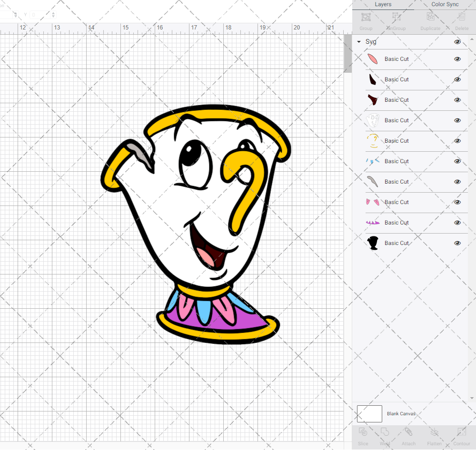Hide the yellow trim layer
The image size is (476, 450).
click(x=457, y=141)
